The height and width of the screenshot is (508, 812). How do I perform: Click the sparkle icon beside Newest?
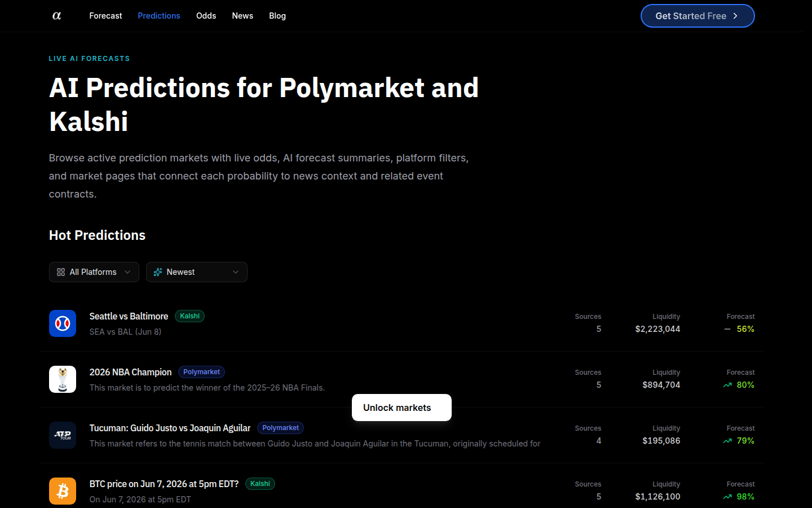(x=158, y=272)
